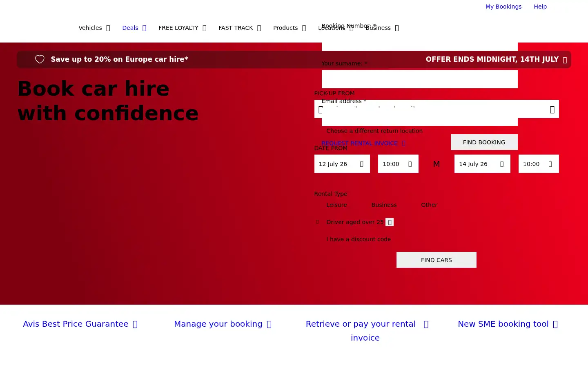This screenshot has width=588, height=368.
Task: Open the Avis Best Price Guarantee link
Action: pyautogui.click(x=80, y=324)
